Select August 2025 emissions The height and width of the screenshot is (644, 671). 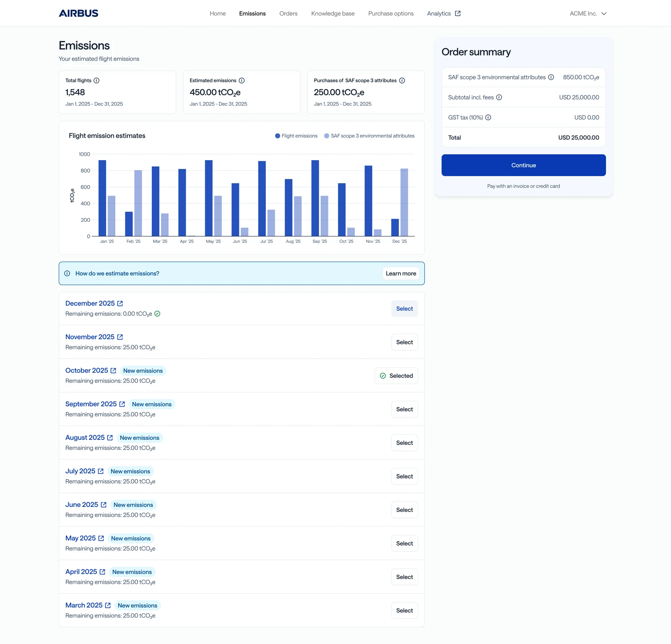click(x=405, y=443)
